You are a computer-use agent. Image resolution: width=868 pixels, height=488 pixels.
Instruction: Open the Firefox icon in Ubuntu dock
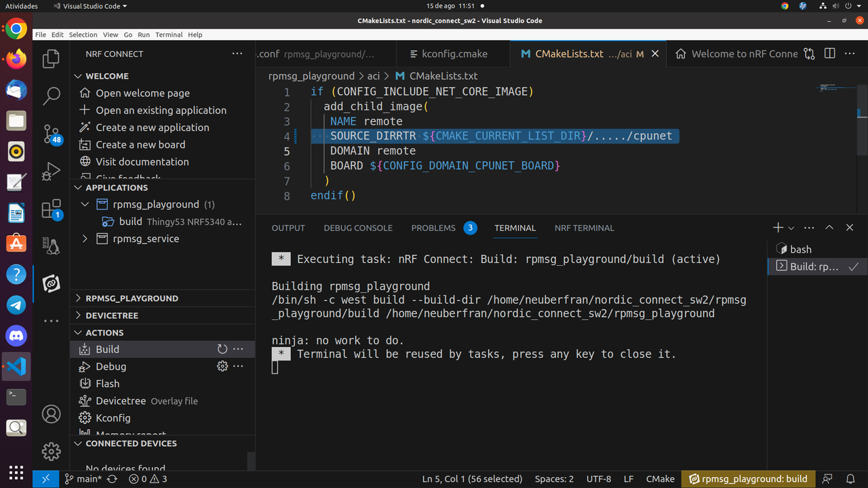point(16,60)
